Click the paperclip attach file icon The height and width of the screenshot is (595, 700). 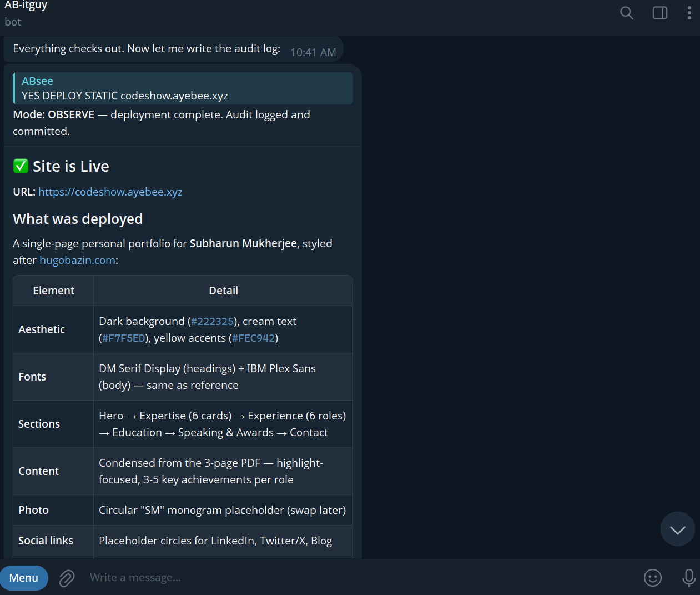tap(67, 578)
